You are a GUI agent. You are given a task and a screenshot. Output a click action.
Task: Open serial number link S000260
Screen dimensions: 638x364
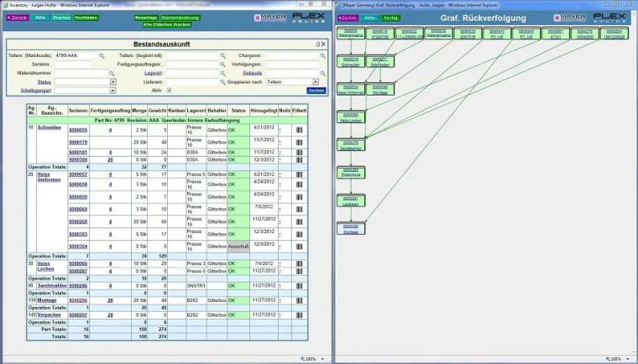coord(78,221)
